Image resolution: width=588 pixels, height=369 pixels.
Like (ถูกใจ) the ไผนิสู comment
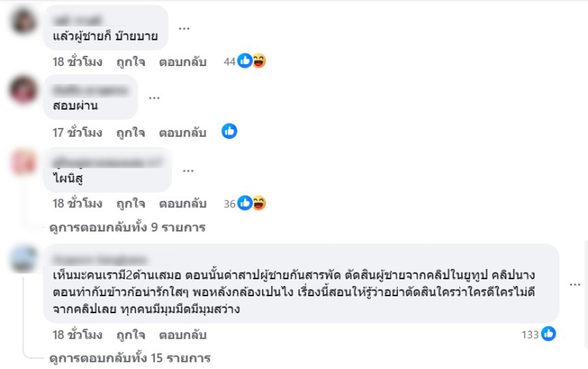coord(131,203)
